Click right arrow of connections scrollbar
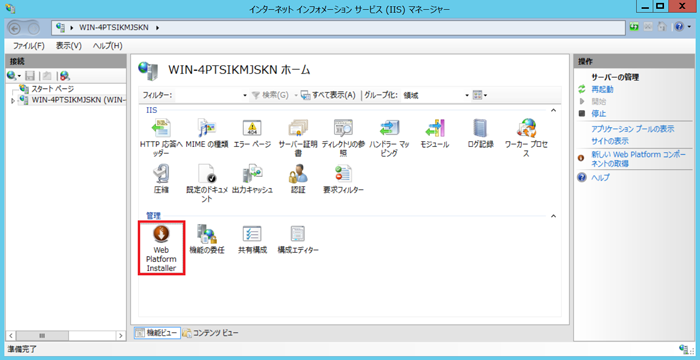 (121, 335)
